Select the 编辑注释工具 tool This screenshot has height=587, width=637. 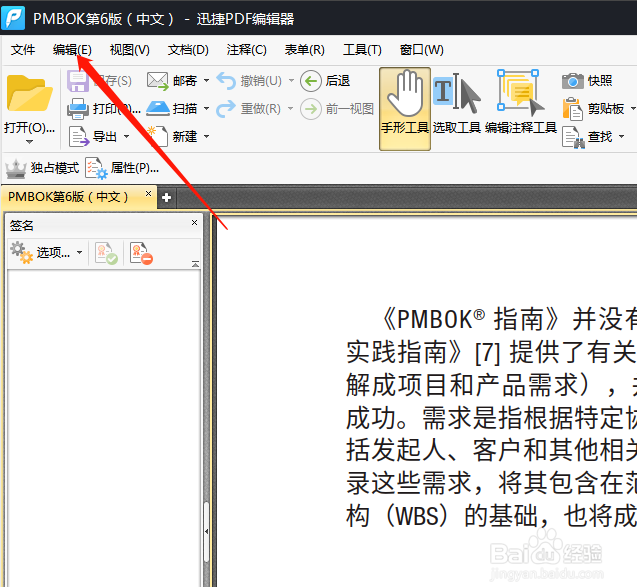point(520,102)
